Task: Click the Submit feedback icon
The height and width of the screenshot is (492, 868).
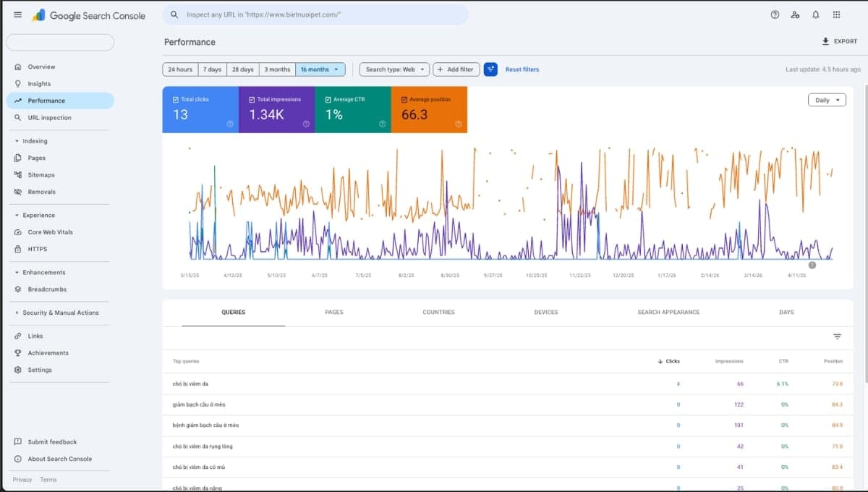Action: (x=18, y=442)
